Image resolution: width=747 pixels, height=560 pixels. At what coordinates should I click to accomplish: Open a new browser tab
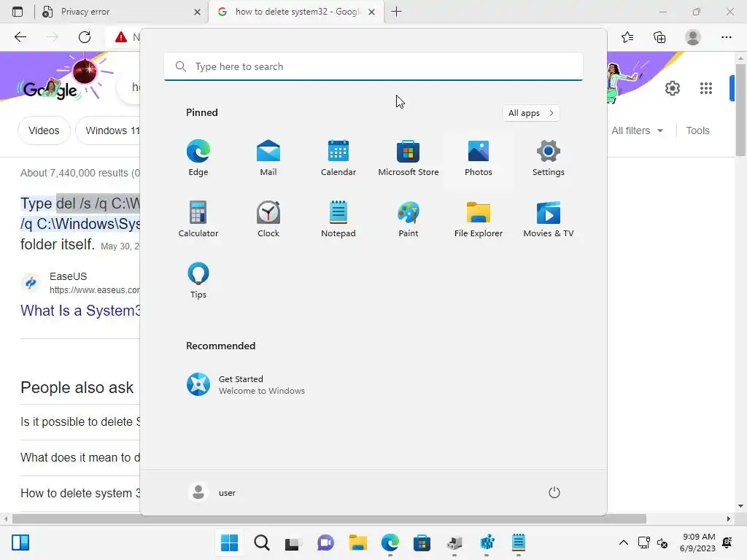tap(396, 12)
